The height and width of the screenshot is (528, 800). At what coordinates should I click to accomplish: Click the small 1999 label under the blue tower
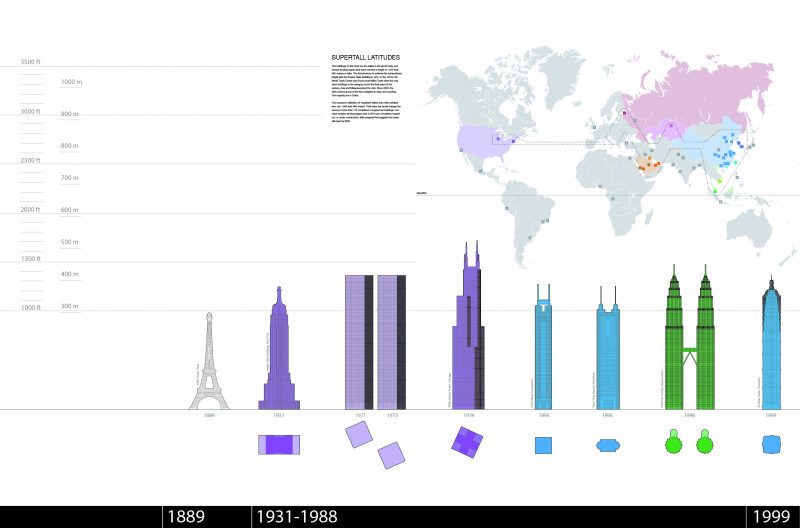pyautogui.click(x=771, y=416)
